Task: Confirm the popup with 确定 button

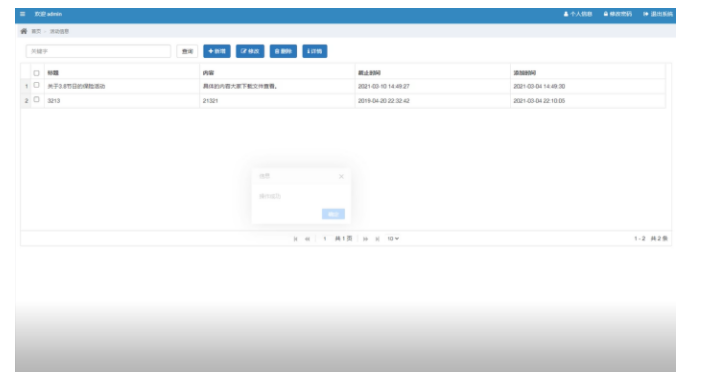Action: click(x=333, y=214)
